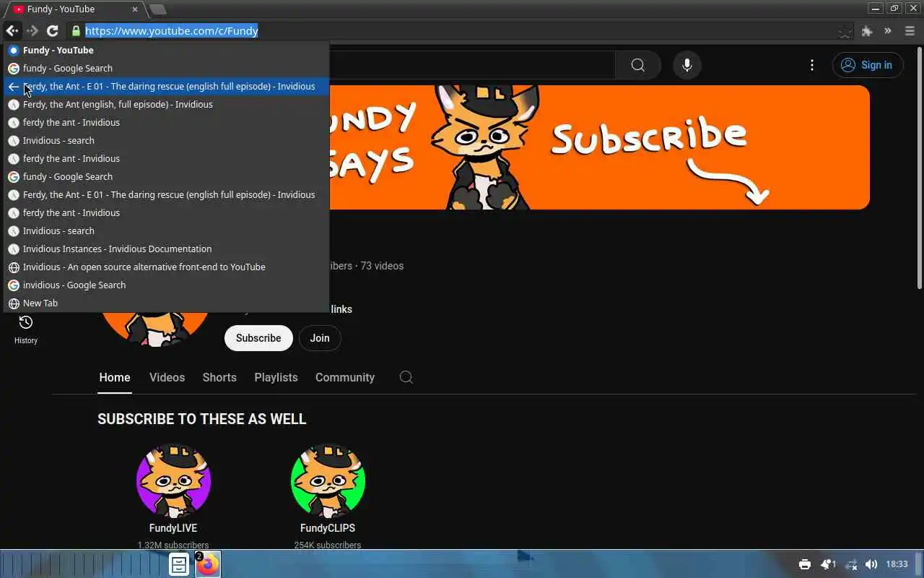Click the 'Fundy - YouTube' browser tab
The image size is (924, 578).
[76, 9]
